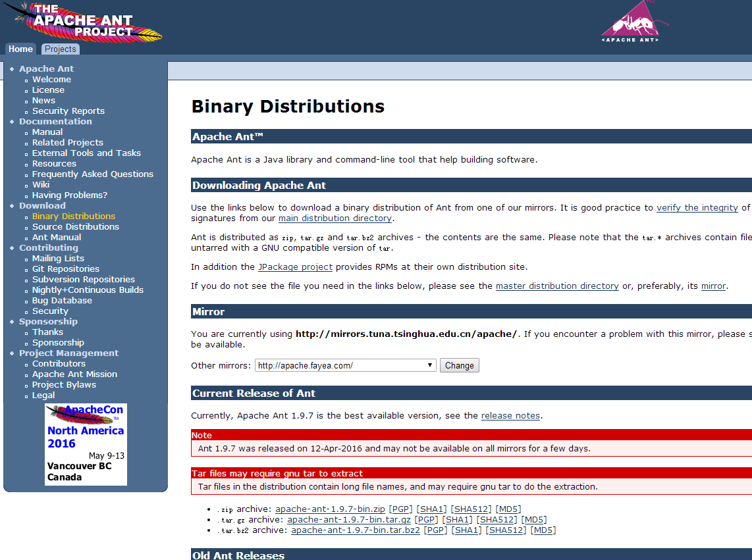Open the Security link under Contributing
Image resolution: width=752 pixels, height=560 pixels.
[50, 311]
